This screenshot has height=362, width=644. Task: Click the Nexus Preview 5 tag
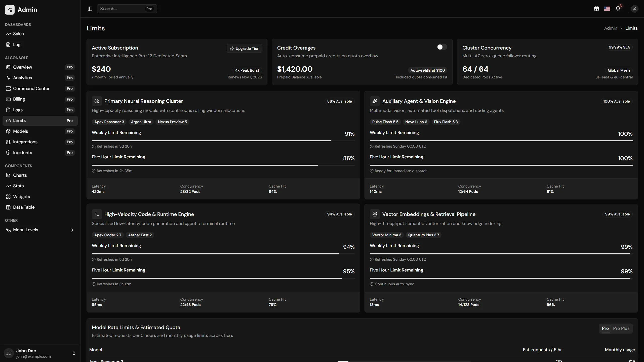click(x=172, y=122)
